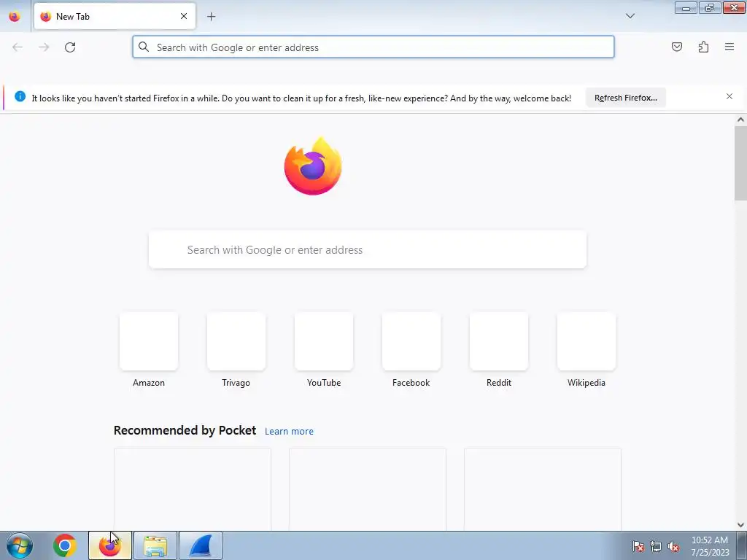Open the Windows Start menu
Screen dimensions: 747x560
pos(20,545)
